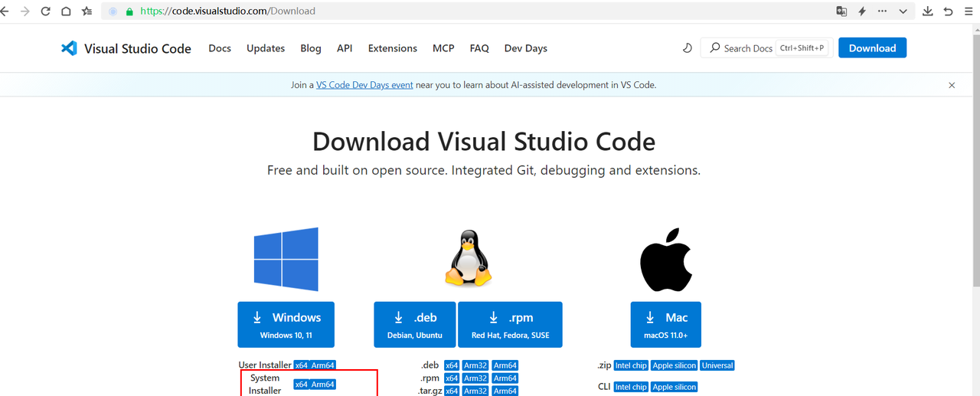The width and height of the screenshot is (980, 396).
Task: Open the FAQ nav item
Action: pyautogui.click(x=479, y=48)
